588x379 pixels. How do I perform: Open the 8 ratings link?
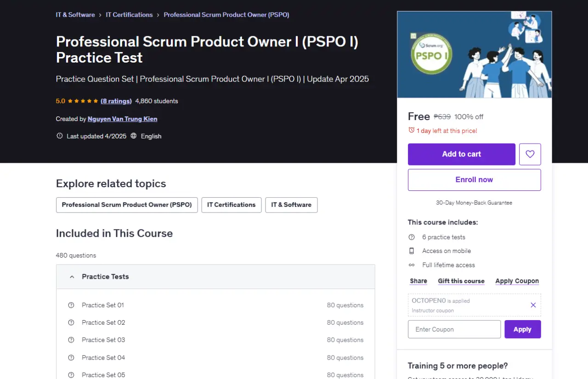click(x=116, y=101)
